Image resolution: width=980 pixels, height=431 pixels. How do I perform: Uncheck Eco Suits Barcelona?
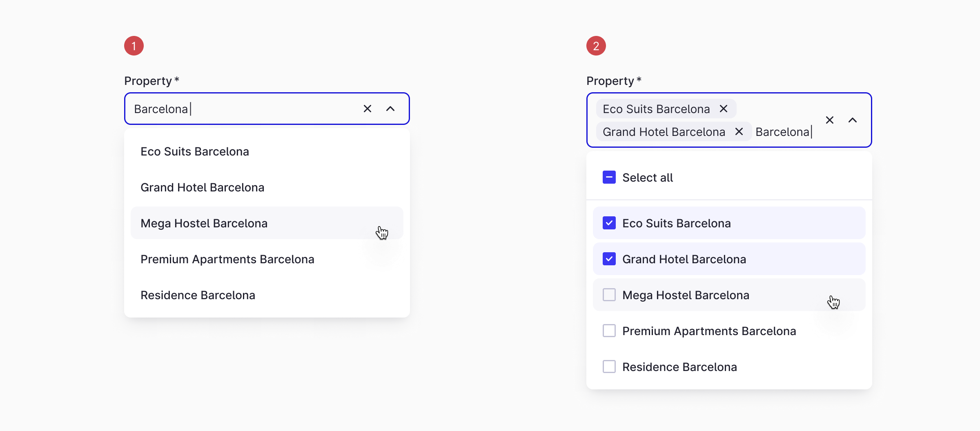(609, 223)
